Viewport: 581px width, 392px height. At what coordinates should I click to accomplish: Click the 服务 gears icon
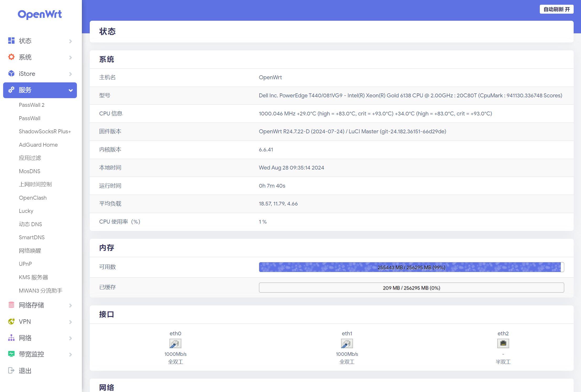[x=11, y=90]
